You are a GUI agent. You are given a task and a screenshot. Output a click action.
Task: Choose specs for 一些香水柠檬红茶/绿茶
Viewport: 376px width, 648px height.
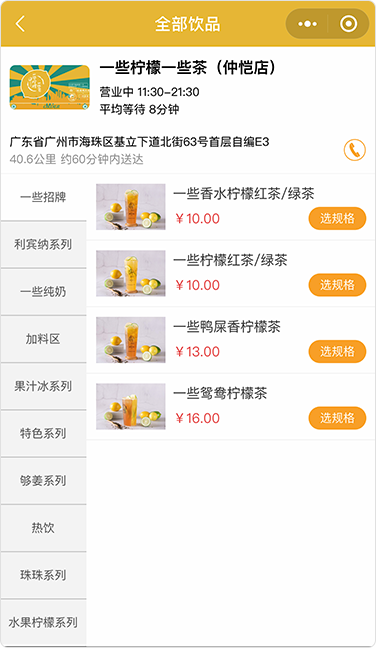click(x=337, y=218)
